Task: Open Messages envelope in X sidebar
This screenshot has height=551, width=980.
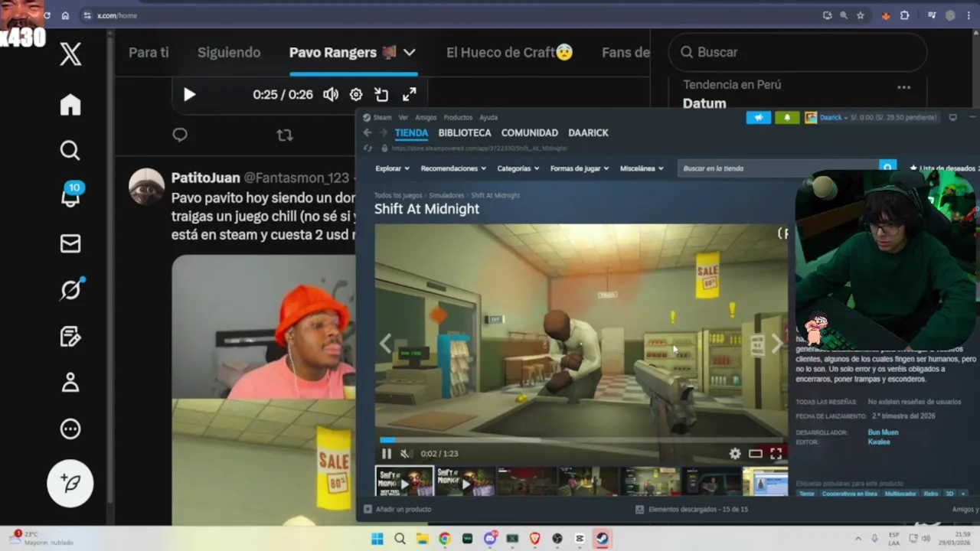Action: tap(70, 243)
